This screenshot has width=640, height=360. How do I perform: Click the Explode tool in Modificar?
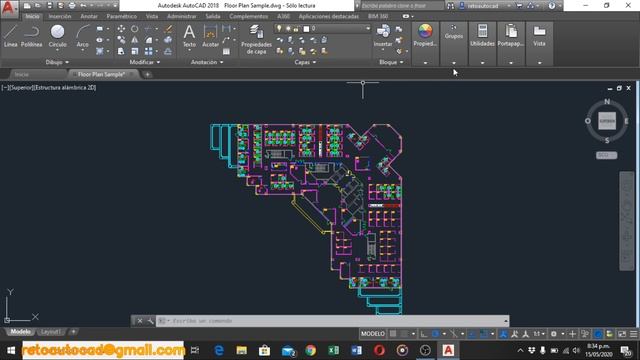click(168, 40)
